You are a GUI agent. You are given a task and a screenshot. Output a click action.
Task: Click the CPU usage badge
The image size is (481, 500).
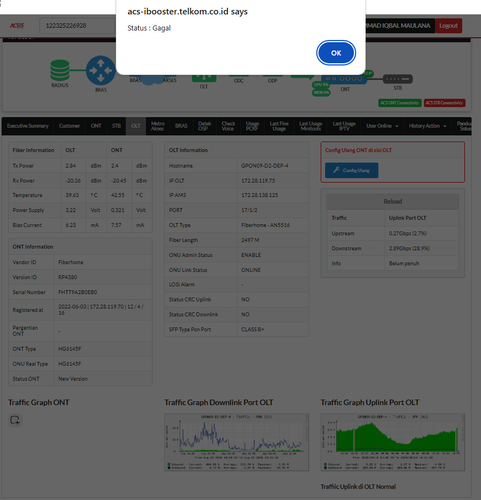321,85
